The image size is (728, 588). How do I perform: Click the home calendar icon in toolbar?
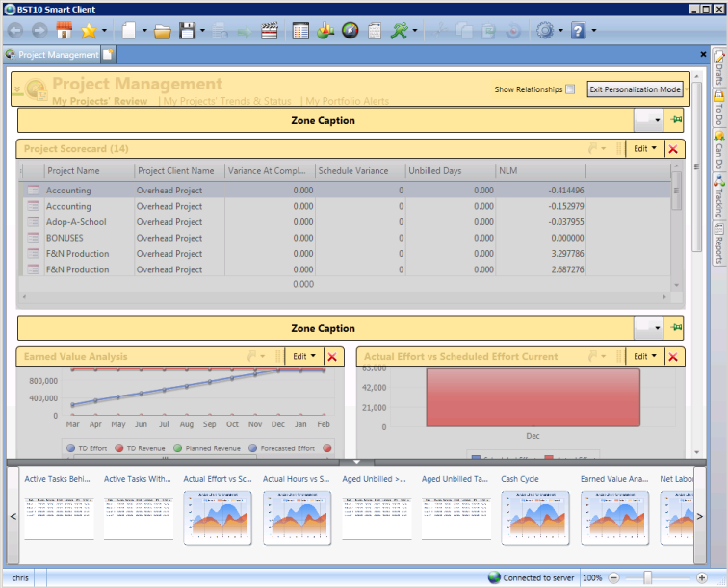point(65,31)
